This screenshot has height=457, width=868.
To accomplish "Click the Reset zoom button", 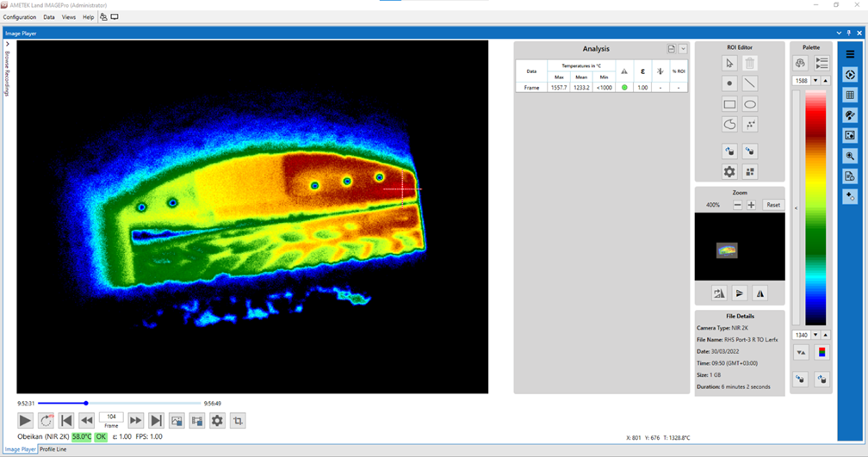I will tap(773, 205).
